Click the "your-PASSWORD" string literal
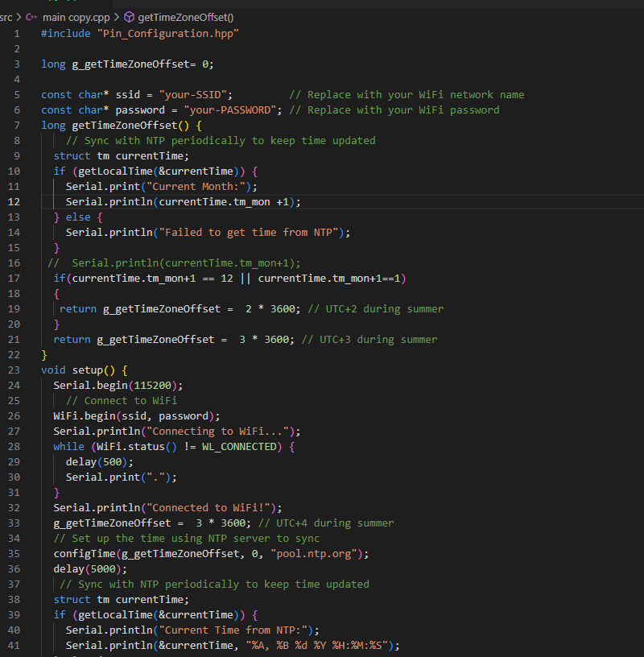This screenshot has width=644, height=657. click(230, 110)
